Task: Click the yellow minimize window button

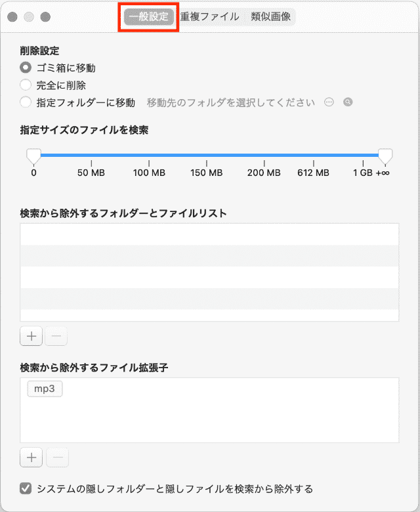Action: (29, 16)
